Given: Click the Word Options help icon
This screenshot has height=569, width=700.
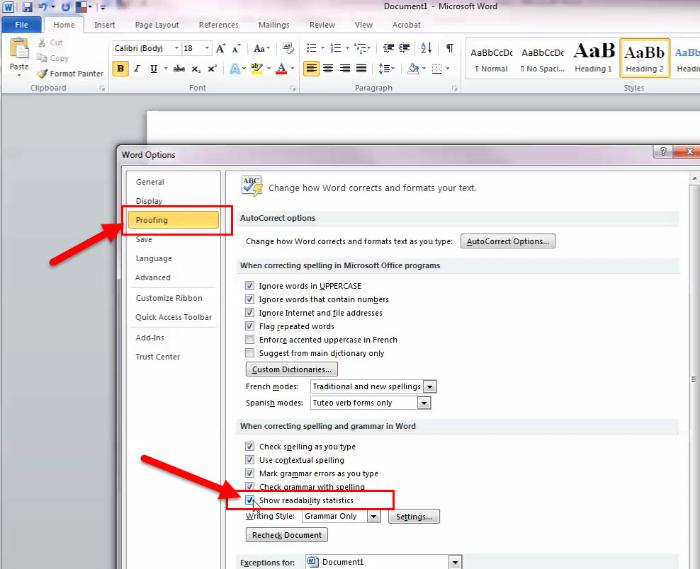Looking at the screenshot, I should (x=663, y=152).
